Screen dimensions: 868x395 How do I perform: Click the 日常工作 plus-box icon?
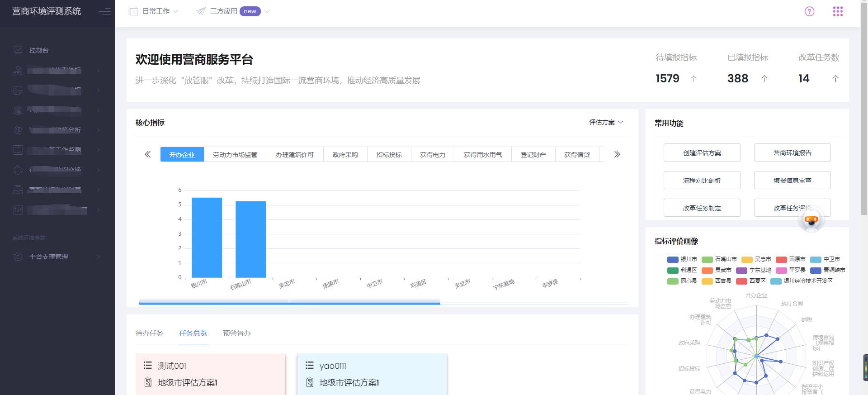pos(133,11)
